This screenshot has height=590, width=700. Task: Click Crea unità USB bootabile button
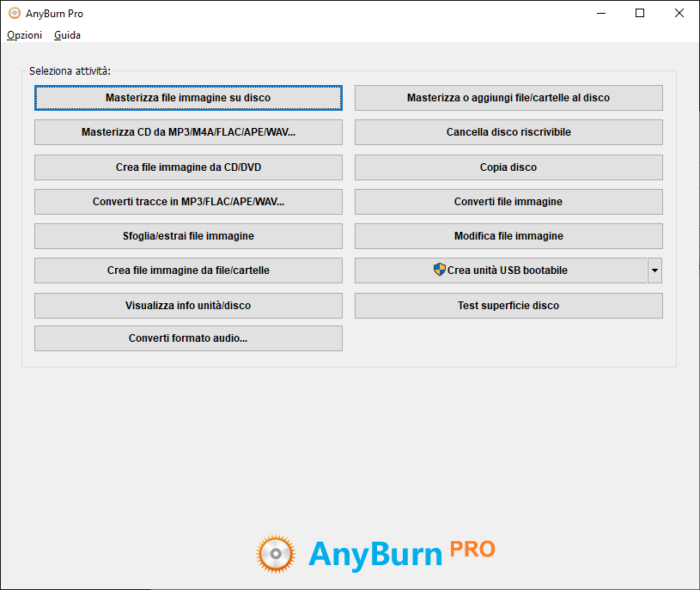[501, 271]
